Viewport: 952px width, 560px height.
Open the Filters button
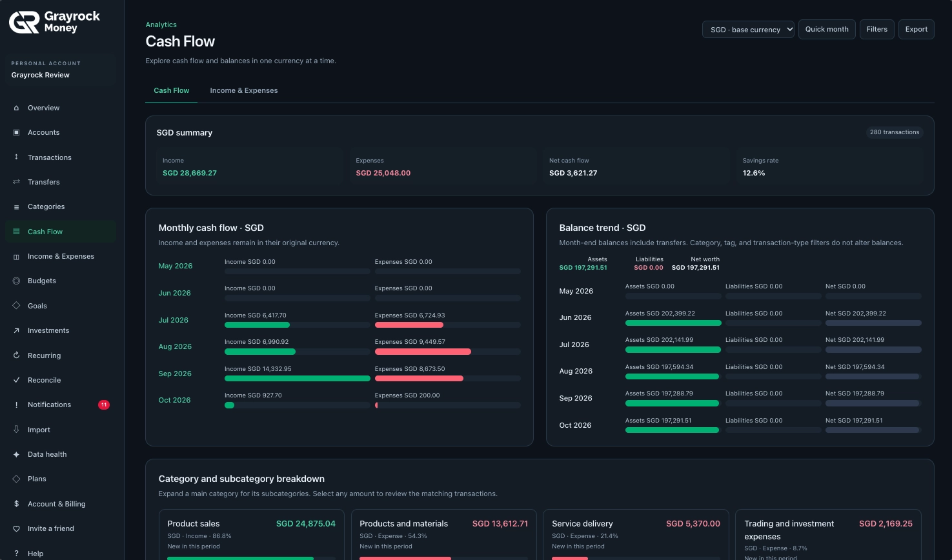click(876, 30)
